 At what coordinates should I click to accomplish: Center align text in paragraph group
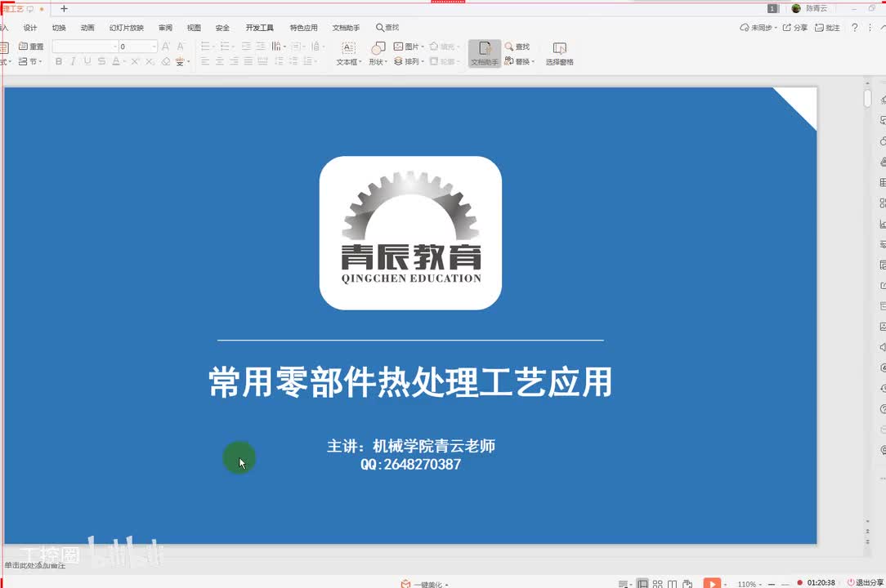tap(219, 61)
